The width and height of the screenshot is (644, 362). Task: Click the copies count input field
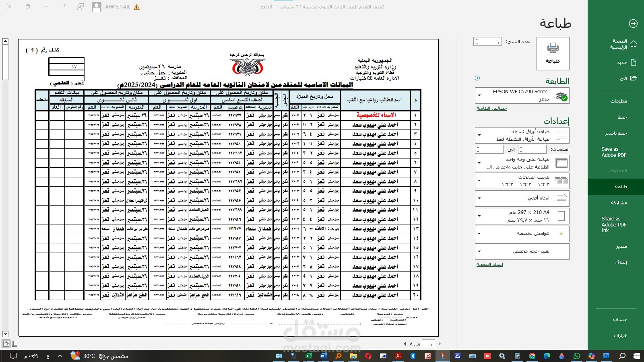pos(490,41)
